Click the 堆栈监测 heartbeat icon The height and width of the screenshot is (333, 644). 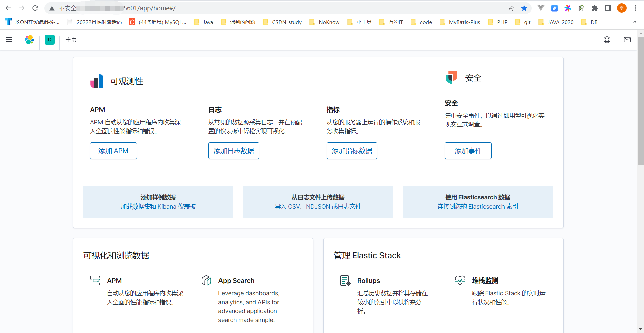click(x=460, y=280)
